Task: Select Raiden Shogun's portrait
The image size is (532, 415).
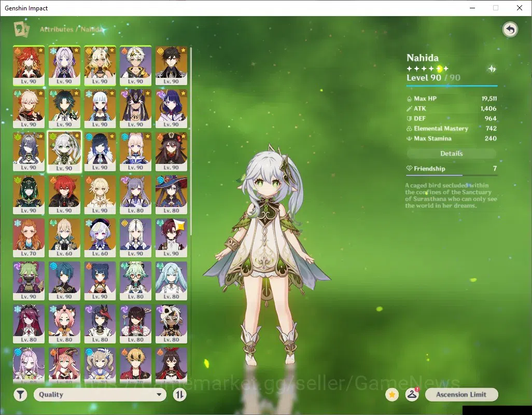Action: [x=171, y=108]
